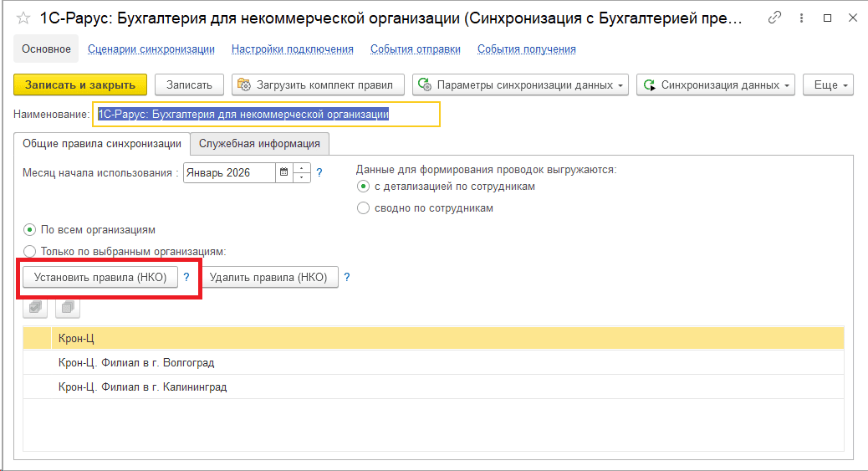
Task: Click the Записать button
Action: click(189, 84)
